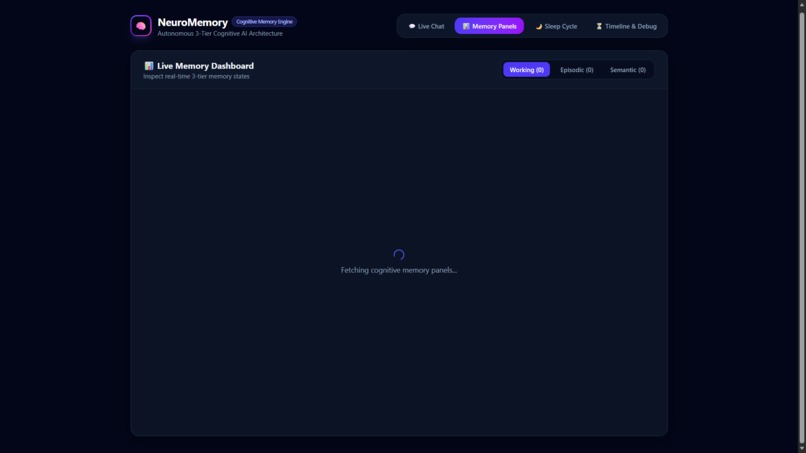
Task: Click the Live Memory Dashboard heading
Action: pos(205,66)
